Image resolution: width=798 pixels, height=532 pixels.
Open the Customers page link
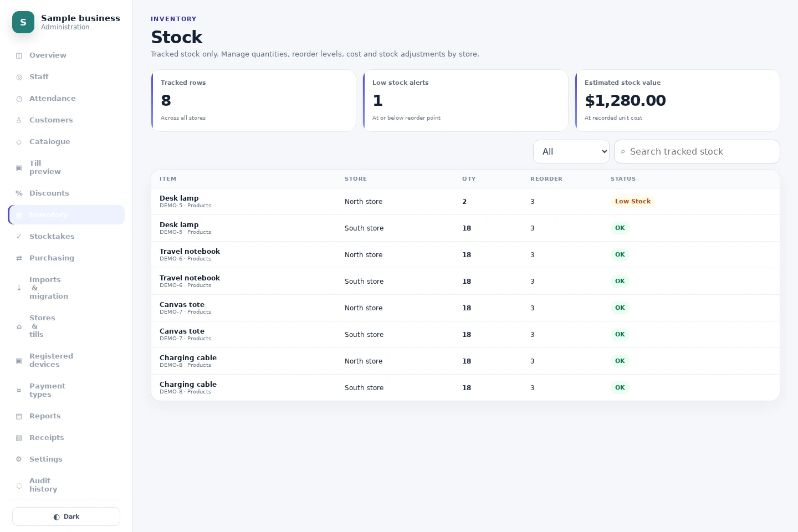66,120
